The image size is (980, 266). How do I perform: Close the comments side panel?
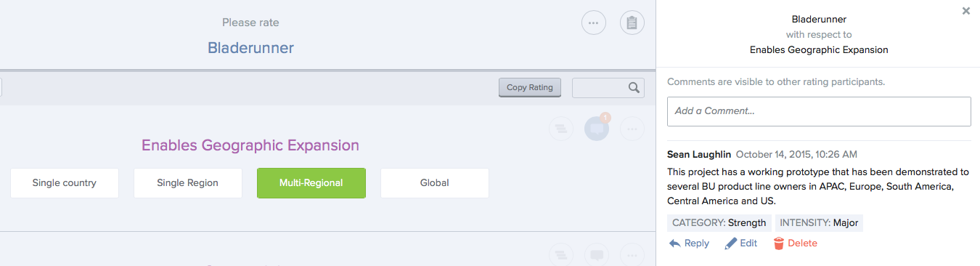(966, 11)
